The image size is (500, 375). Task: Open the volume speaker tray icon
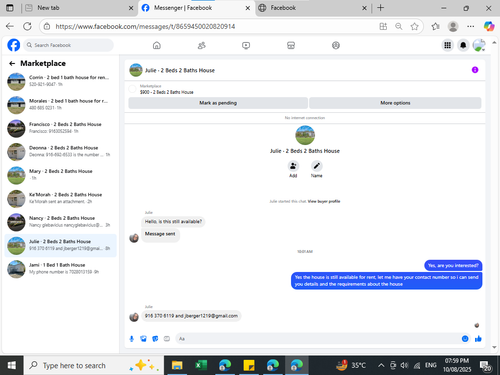tap(404, 366)
